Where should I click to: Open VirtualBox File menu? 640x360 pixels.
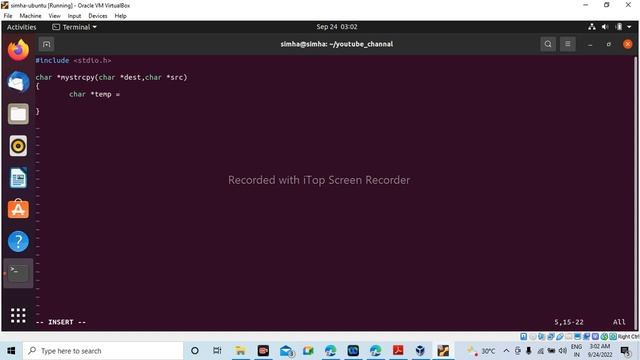click(x=8, y=16)
